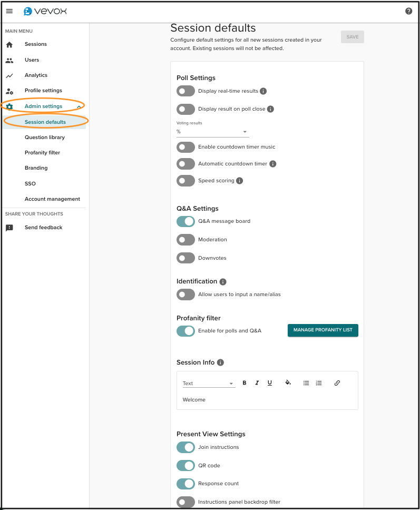
Task: Click the Analytics chart line icon
Action: (x=9, y=75)
